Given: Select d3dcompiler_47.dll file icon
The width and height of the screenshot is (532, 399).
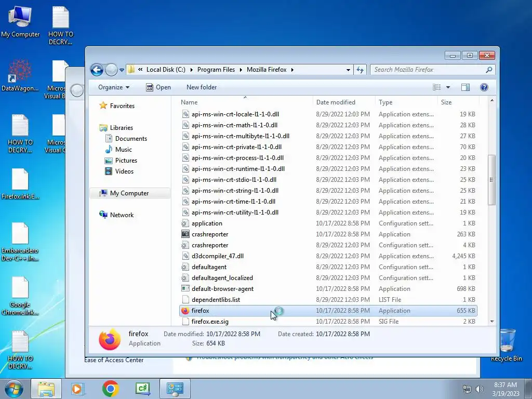Looking at the screenshot, I should pos(185,256).
